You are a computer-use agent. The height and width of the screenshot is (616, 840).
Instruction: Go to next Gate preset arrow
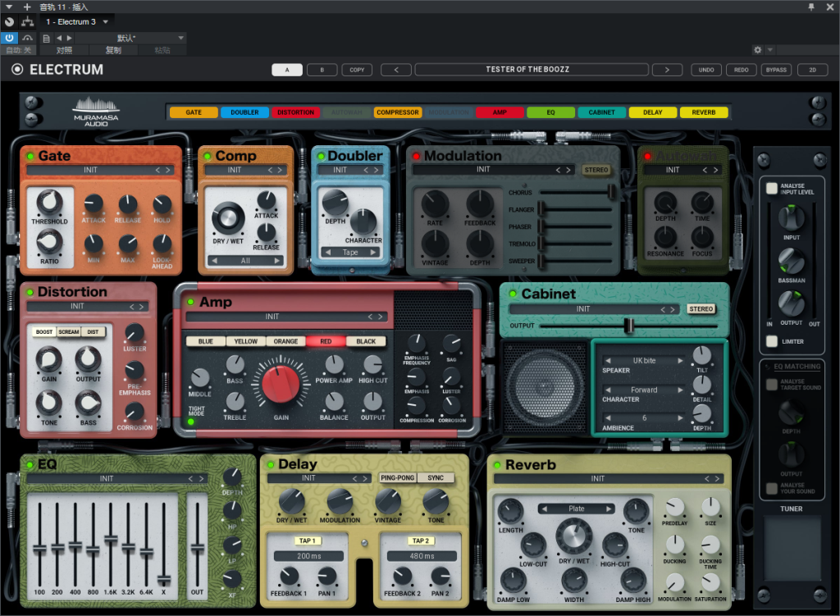[x=167, y=170]
